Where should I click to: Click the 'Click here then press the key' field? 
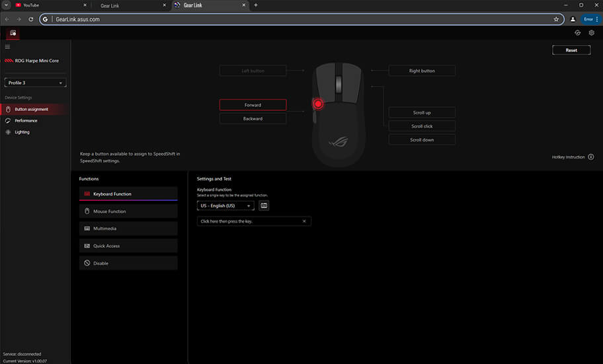pyautogui.click(x=249, y=221)
